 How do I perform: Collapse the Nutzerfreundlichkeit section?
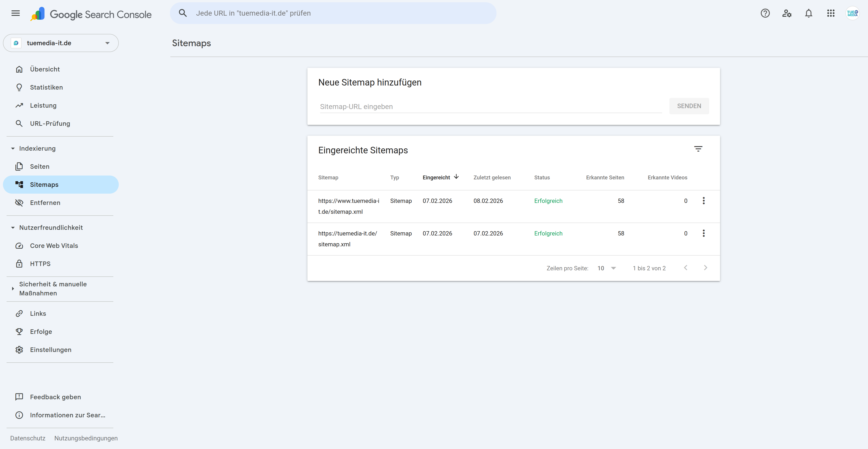(x=13, y=228)
